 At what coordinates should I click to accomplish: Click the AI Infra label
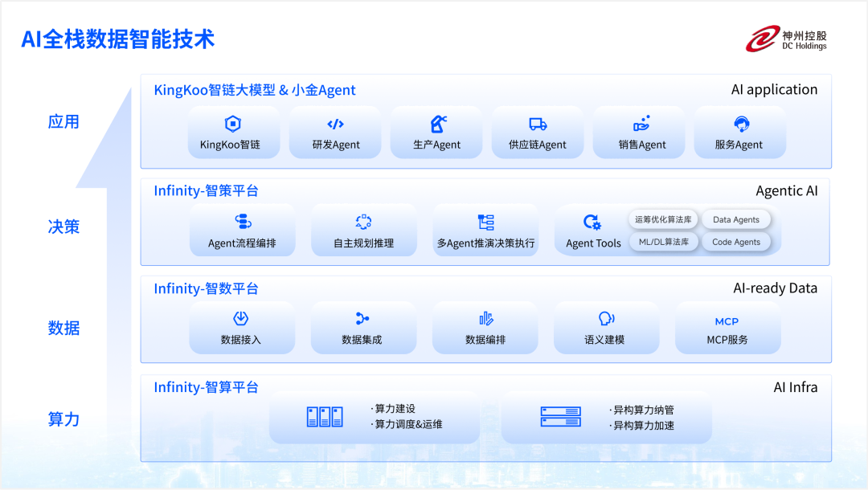tap(796, 387)
